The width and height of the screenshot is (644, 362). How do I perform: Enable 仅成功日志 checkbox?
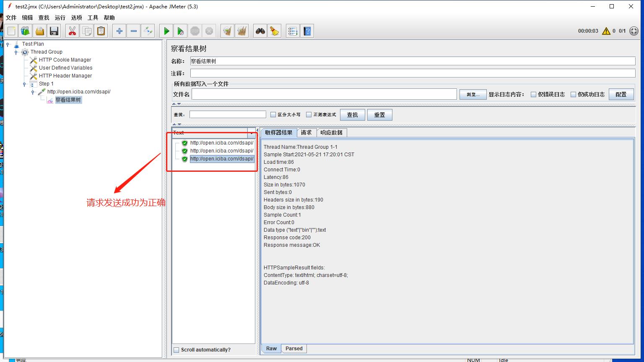click(x=573, y=95)
